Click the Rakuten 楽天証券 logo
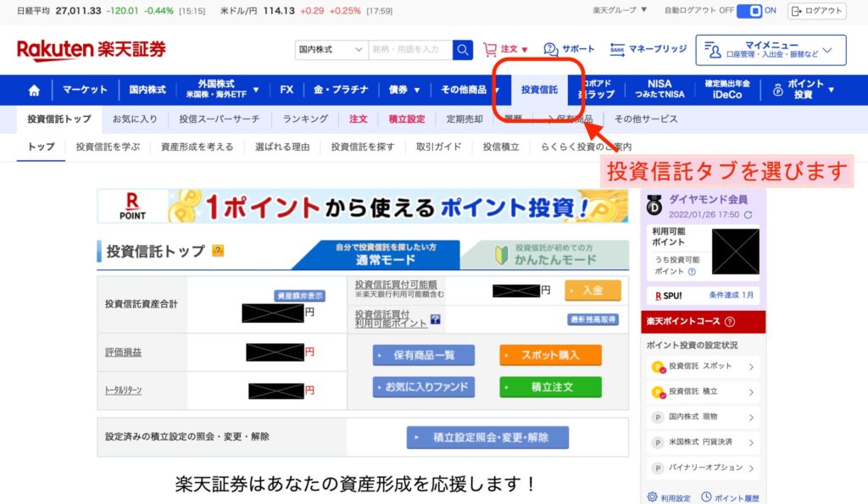Image resolution: width=868 pixels, height=504 pixels. (x=92, y=50)
